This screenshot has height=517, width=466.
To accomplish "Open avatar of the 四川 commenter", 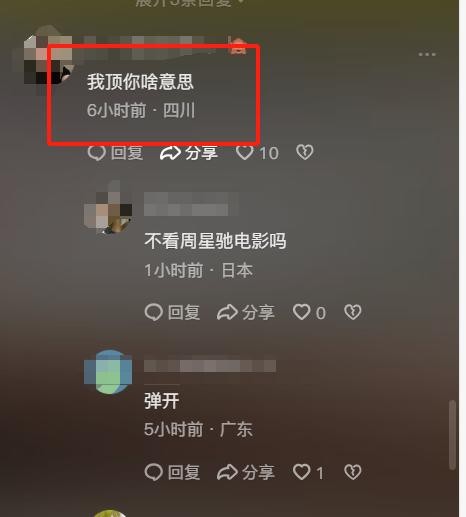I will [48, 60].
